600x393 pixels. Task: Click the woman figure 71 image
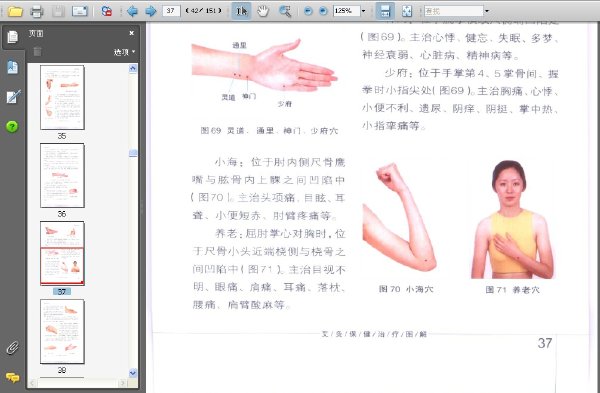click(513, 219)
